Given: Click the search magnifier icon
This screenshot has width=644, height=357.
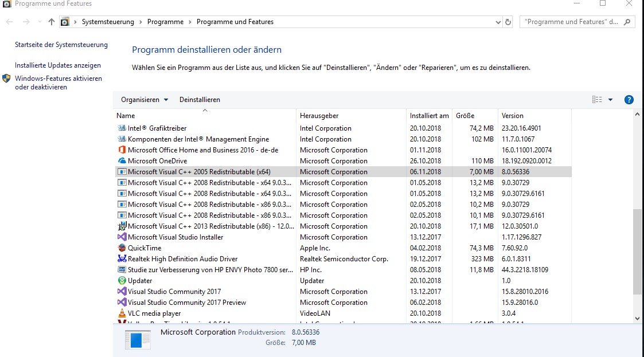Looking at the screenshot, I should pyautogui.click(x=627, y=22).
